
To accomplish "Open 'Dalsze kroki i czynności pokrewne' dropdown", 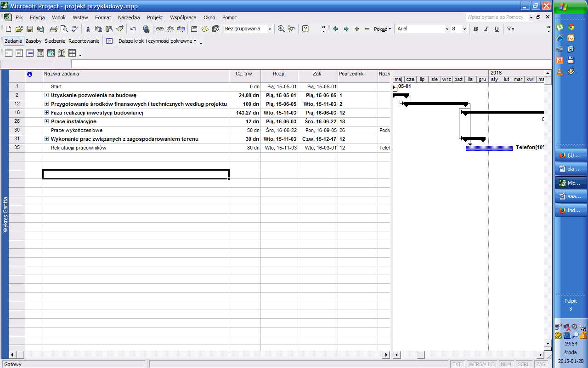I will pyautogui.click(x=157, y=41).
